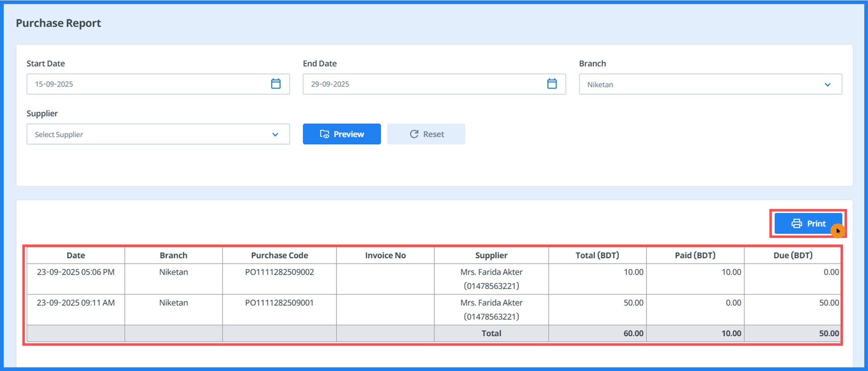Click inside the Start Date field
Viewport: 868px width, 371px height.
145,84
